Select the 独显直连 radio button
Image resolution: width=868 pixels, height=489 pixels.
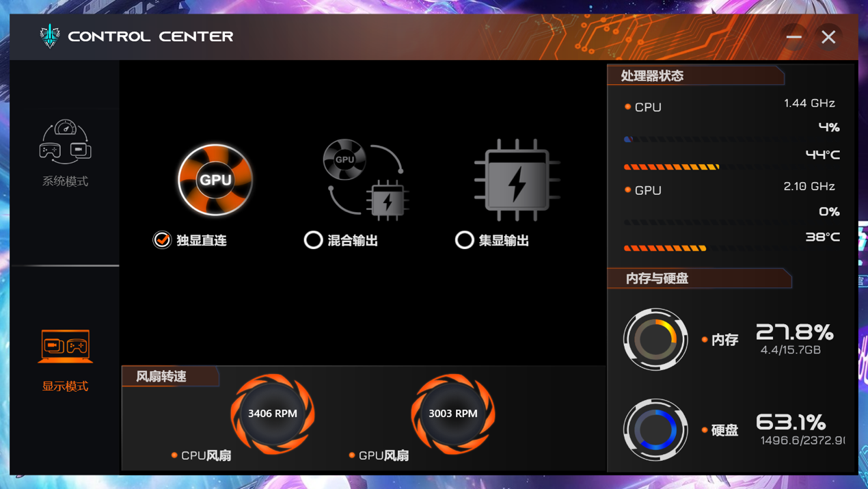point(162,240)
